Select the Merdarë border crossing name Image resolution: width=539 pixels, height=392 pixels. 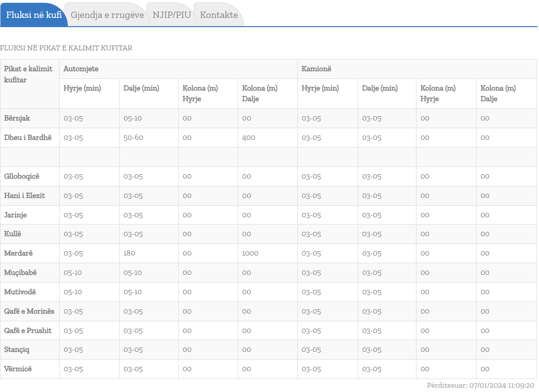pos(18,253)
